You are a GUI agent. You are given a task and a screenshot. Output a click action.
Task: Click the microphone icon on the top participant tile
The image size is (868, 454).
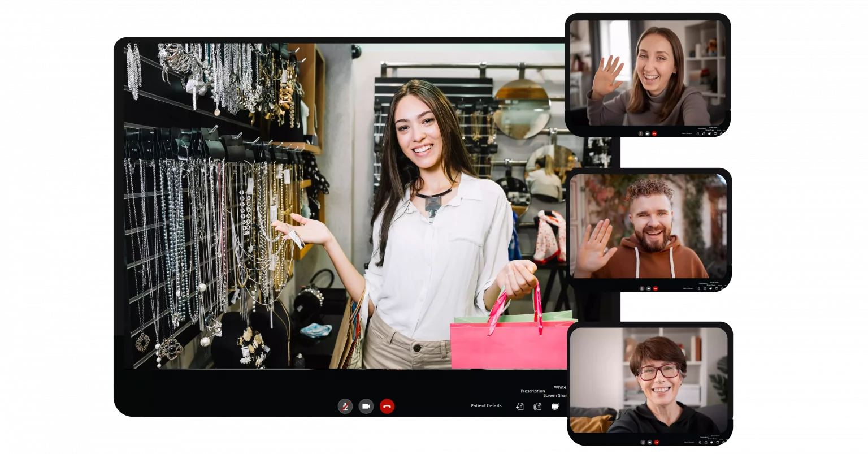[641, 134]
